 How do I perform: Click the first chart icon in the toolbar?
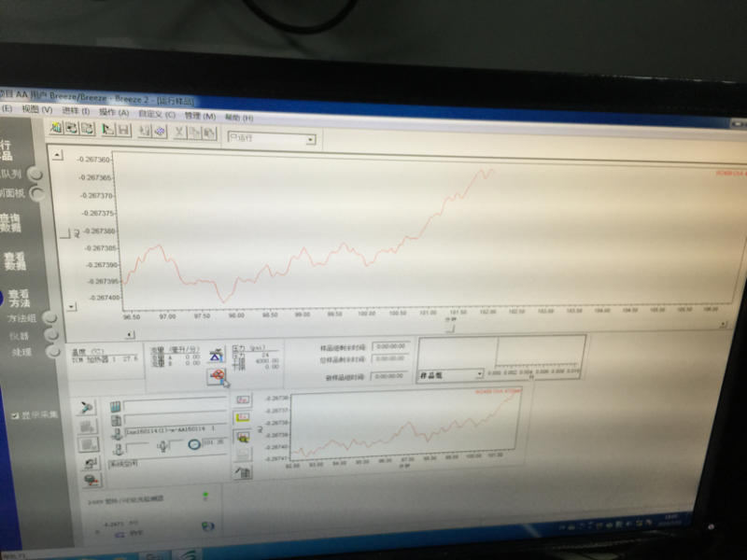[56, 128]
